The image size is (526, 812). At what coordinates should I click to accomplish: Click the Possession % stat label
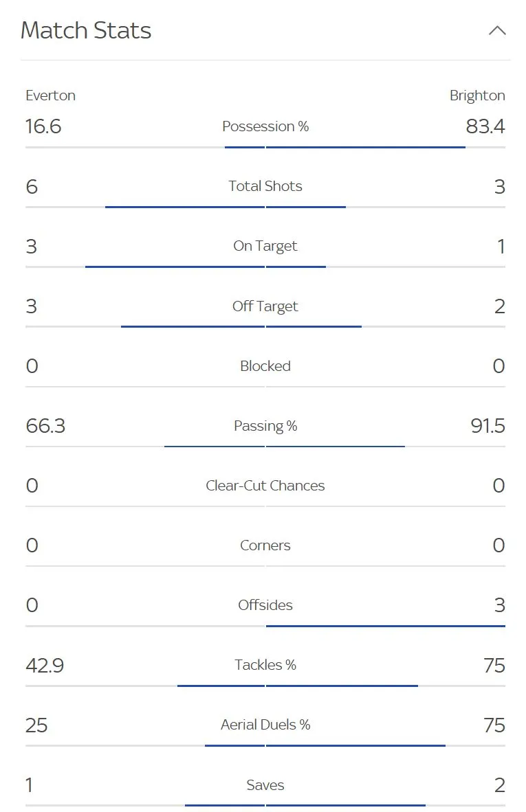coord(265,126)
